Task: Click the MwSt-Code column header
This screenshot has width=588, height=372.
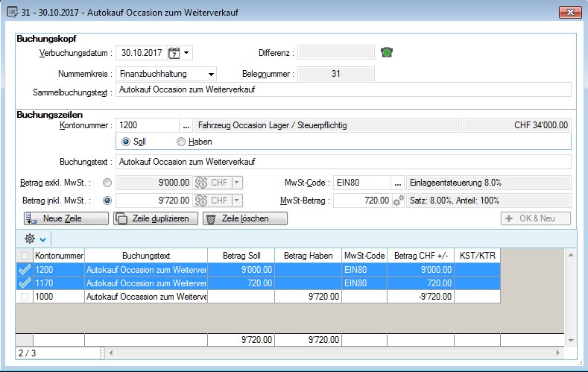Action: (x=364, y=256)
